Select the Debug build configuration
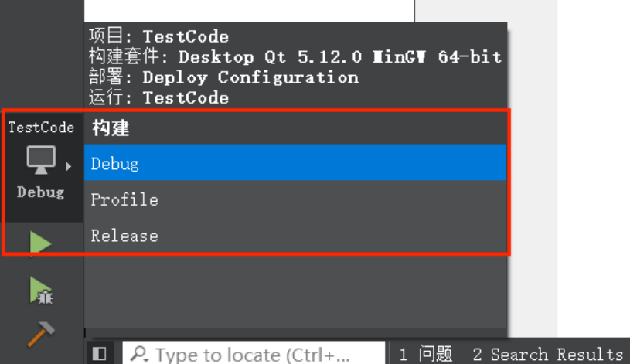Screen dimensions: 630x364 coord(295,163)
